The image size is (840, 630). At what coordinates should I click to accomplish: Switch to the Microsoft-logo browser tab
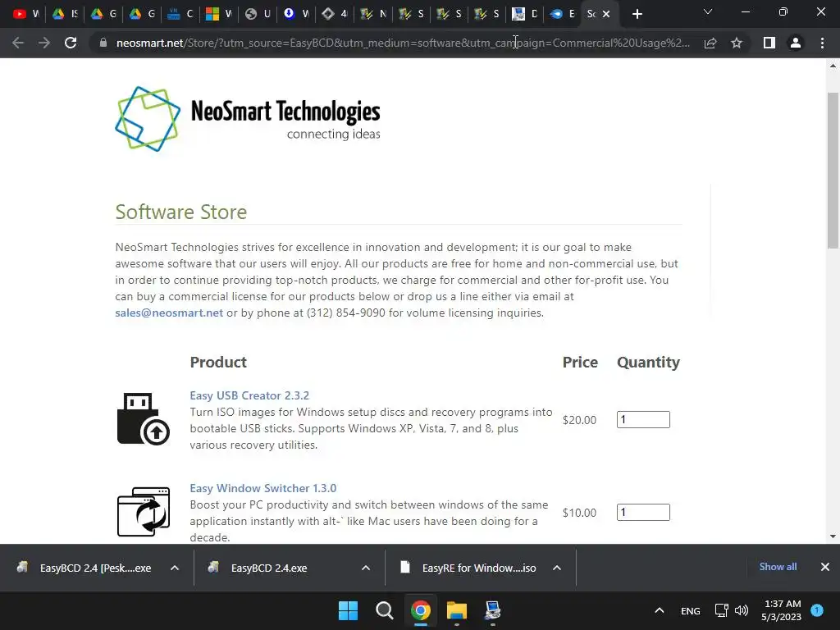[218, 14]
